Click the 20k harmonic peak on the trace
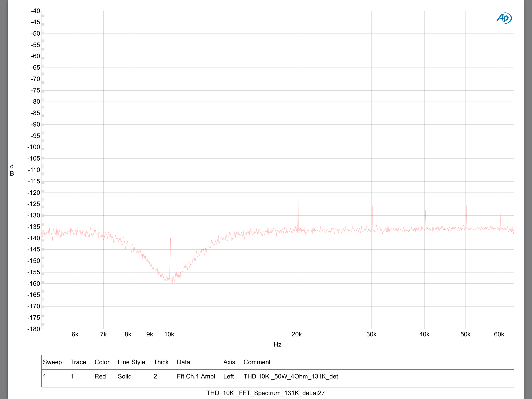This screenshot has width=532, height=399. coord(298,195)
